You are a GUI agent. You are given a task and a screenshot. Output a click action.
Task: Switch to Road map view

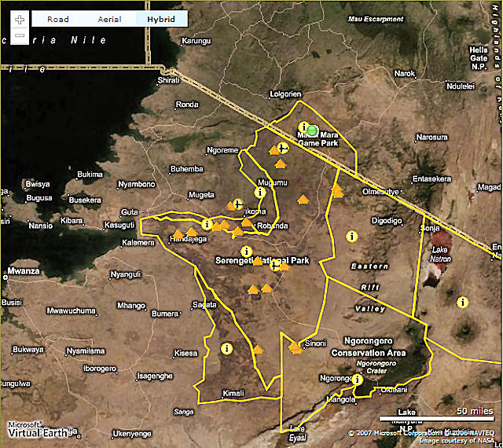(x=57, y=19)
